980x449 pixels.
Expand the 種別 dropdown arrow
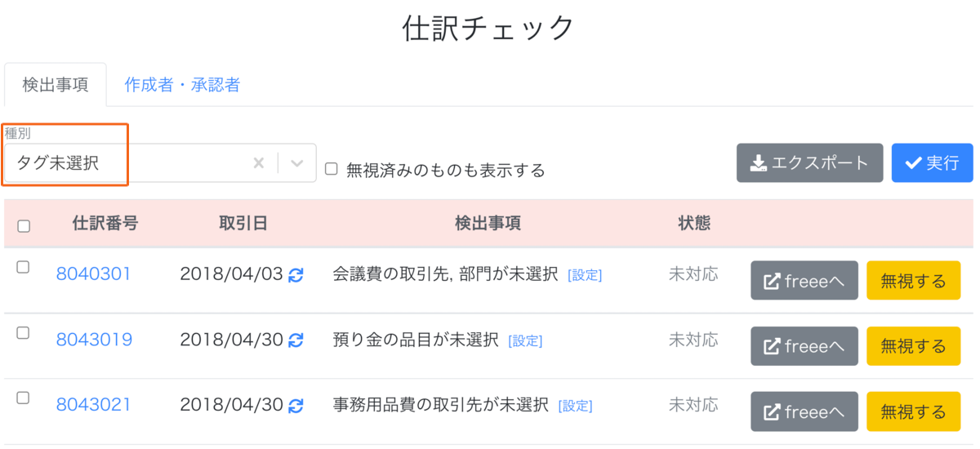297,163
